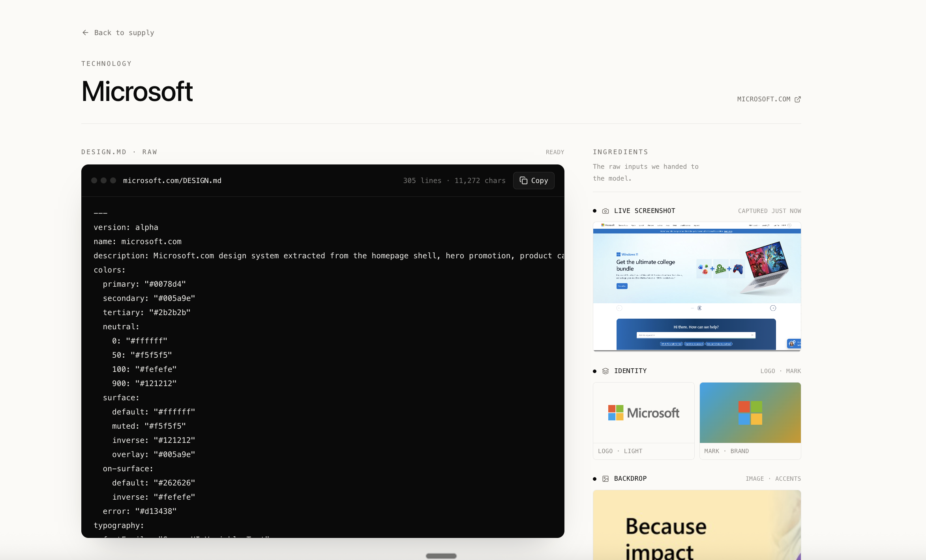This screenshot has height=560, width=926.
Task: Click the 'TECHNOLOGY' category label
Action: (107, 64)
